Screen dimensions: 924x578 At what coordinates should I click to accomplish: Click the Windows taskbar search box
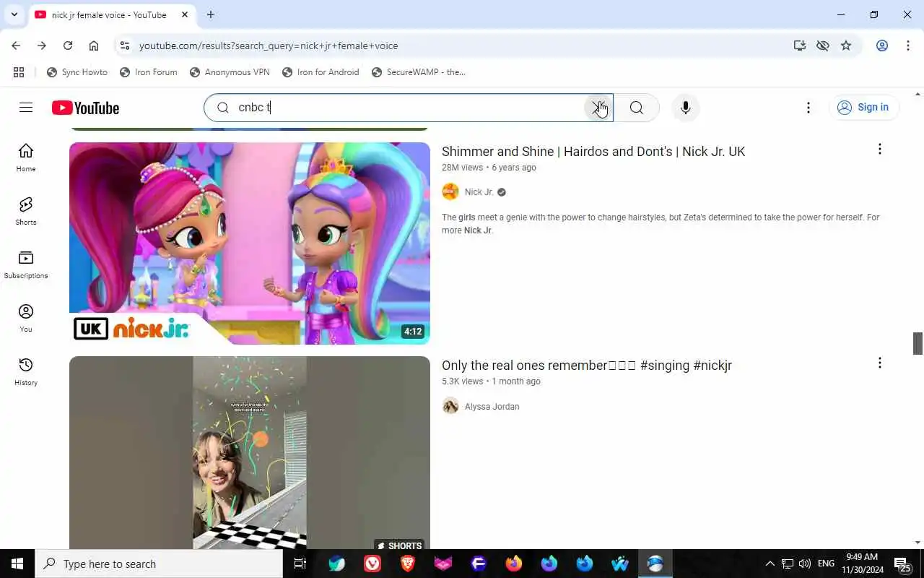pyautogui.click(x=159, y=564)
